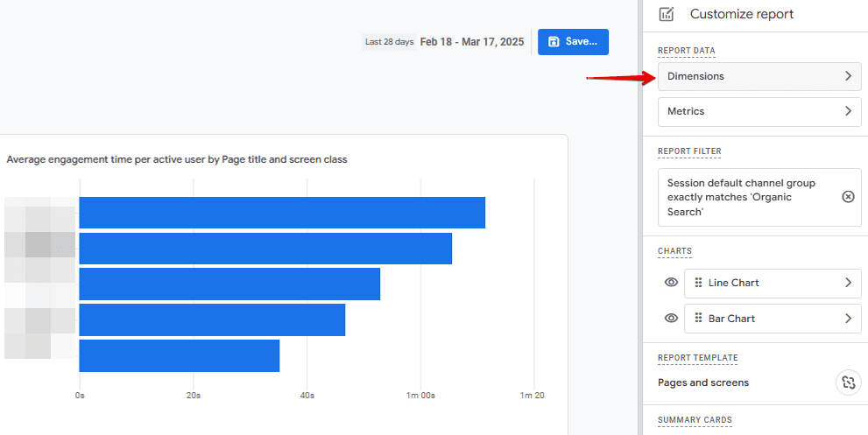Toggle Bar Chart visibility eye icon
868x435 pixels.
pos(671,319)
